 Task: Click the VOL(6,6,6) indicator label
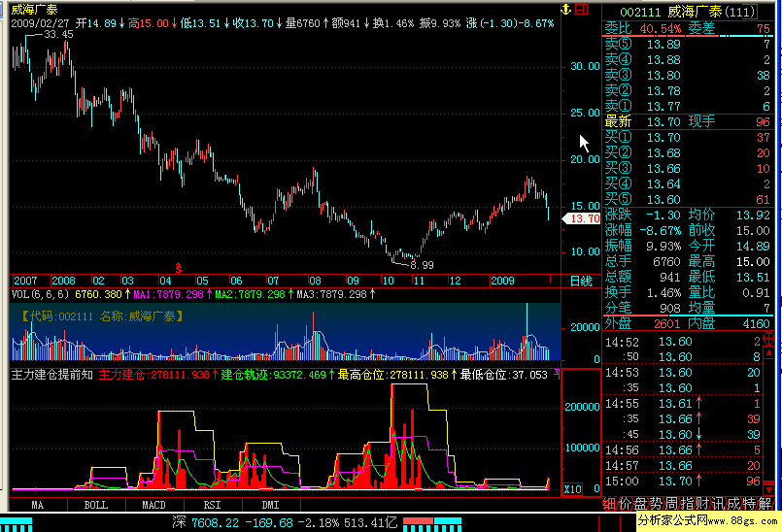[41, 295]
